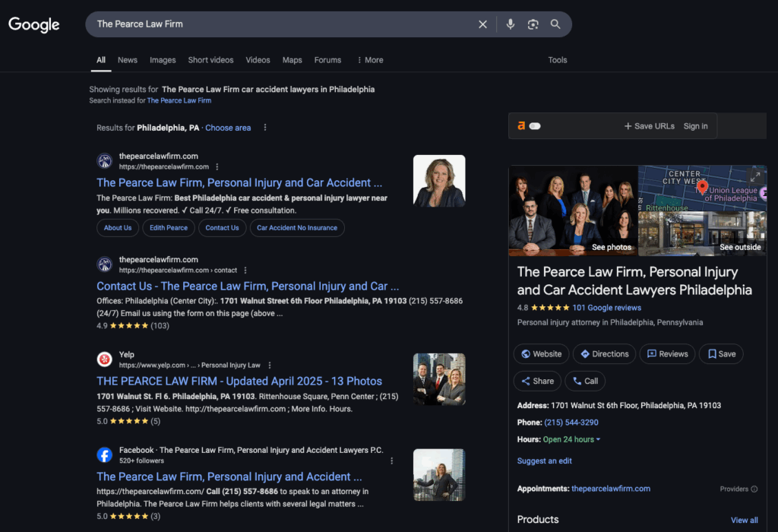Select the All results tab
Viewport: 778px width, 532px height.
click(101, 60)
